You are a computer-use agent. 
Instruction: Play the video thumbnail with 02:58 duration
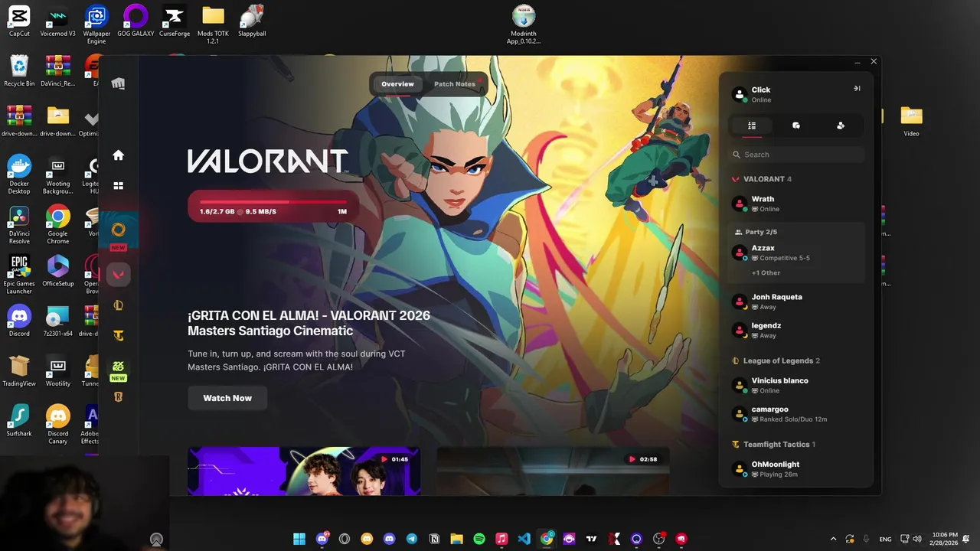tap(553, 471)
